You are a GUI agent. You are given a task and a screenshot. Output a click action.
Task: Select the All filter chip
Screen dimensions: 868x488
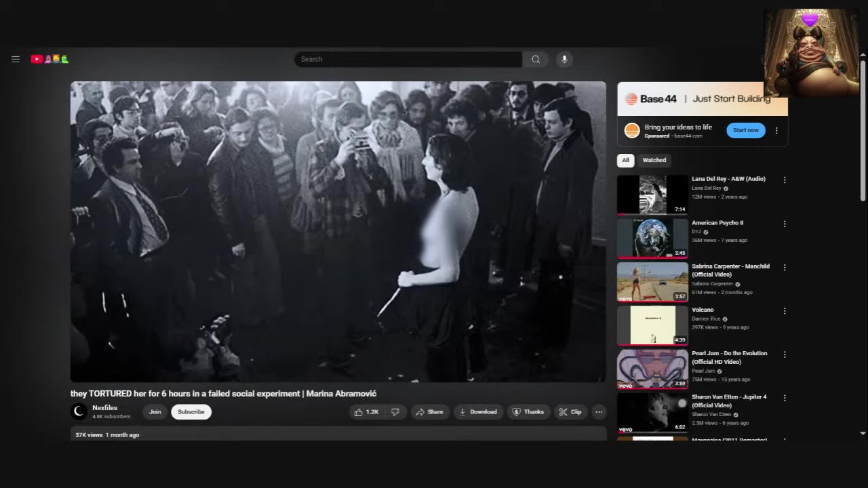[625, 160]
